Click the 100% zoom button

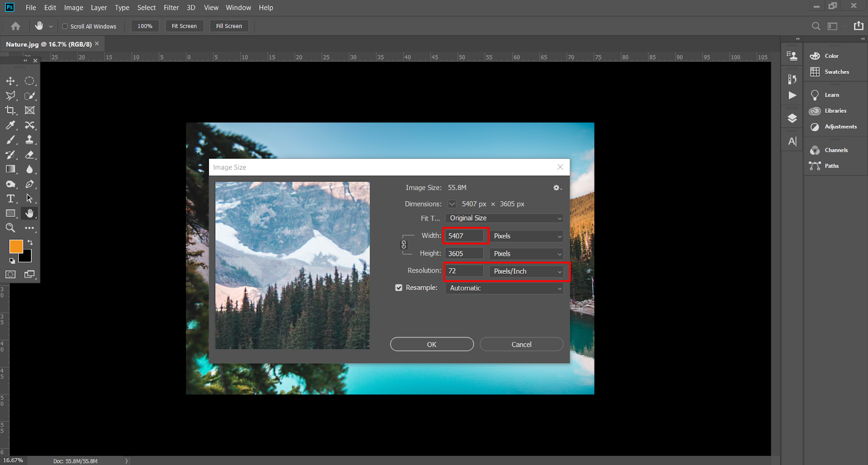(145, 26)
